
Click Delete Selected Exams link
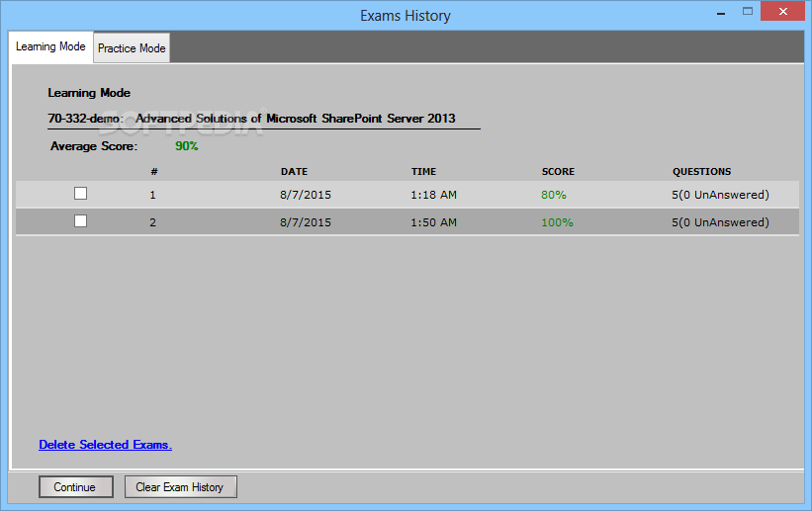point(105,445)
